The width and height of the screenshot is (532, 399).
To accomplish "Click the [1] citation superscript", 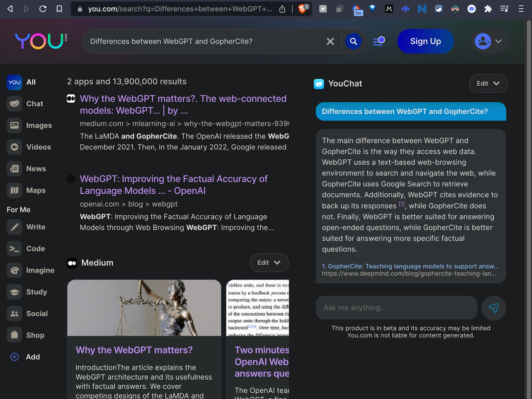I will pyautogui.click(x=402, y=204).
